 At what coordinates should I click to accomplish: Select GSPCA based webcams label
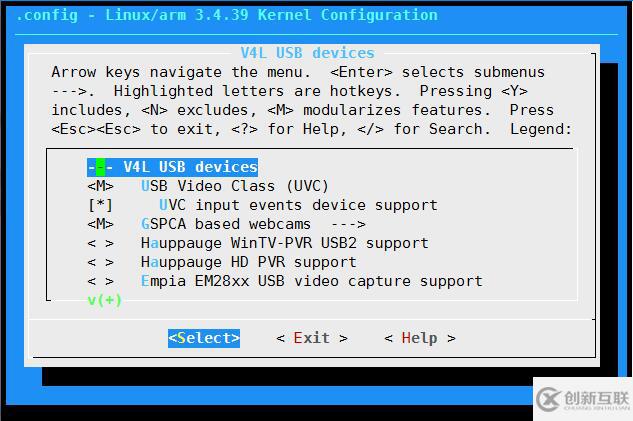[226, 224]
